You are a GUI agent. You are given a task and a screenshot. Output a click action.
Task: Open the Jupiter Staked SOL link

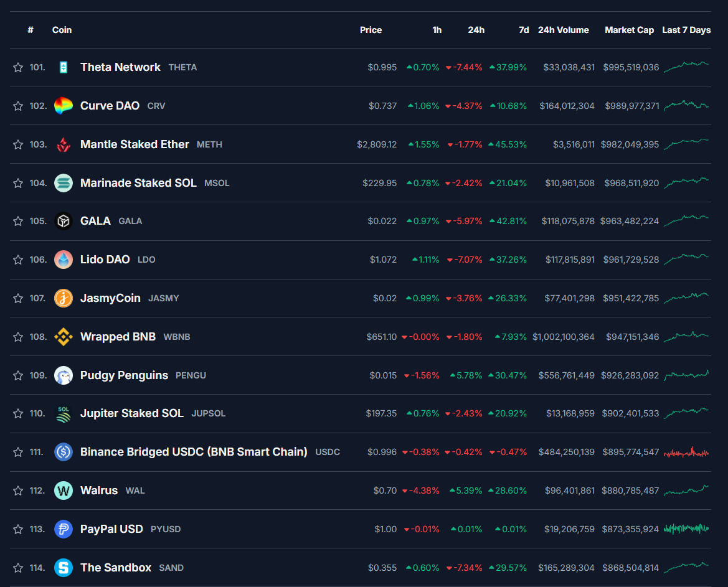coord(132,413)
